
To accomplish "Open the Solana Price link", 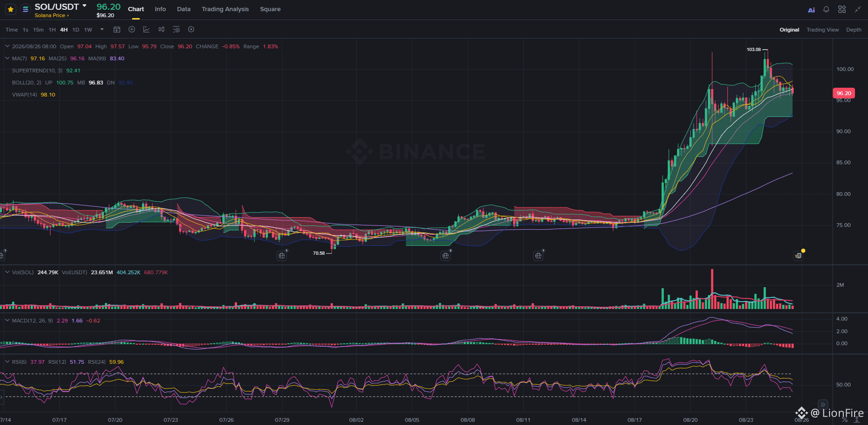I will [x=51, y=15].
